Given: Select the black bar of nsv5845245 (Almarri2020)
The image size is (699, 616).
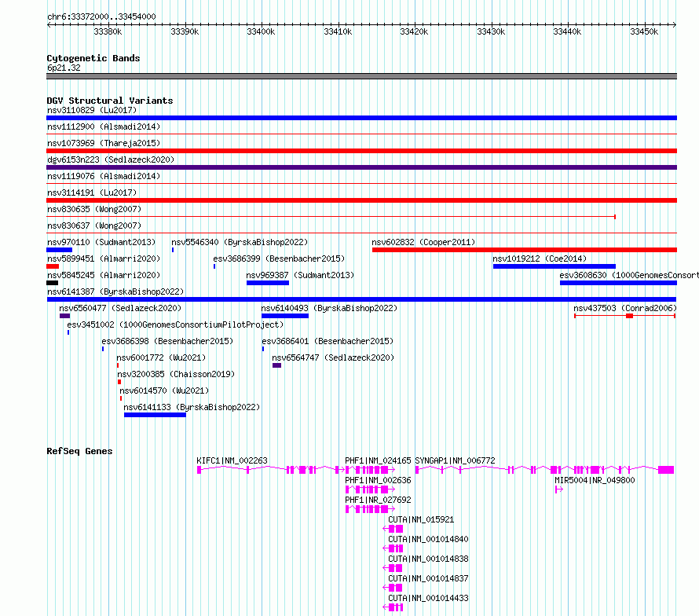Looking at the screenshot, I should tap(52, 283).
